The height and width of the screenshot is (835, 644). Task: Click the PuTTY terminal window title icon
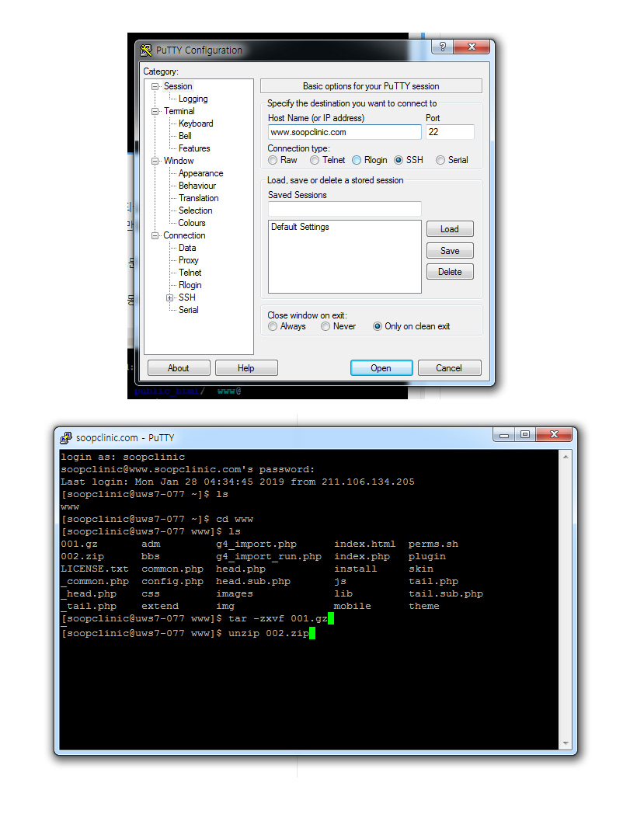(x=66, y=437)
